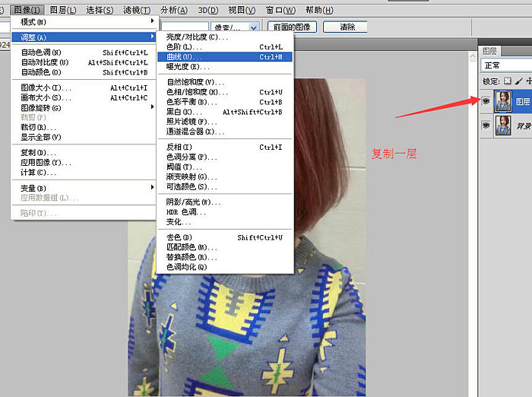The height and width of the screenshot is (397, 532).
Task: Select the 背景 layer thumbnail
Action: coord(503,125)
